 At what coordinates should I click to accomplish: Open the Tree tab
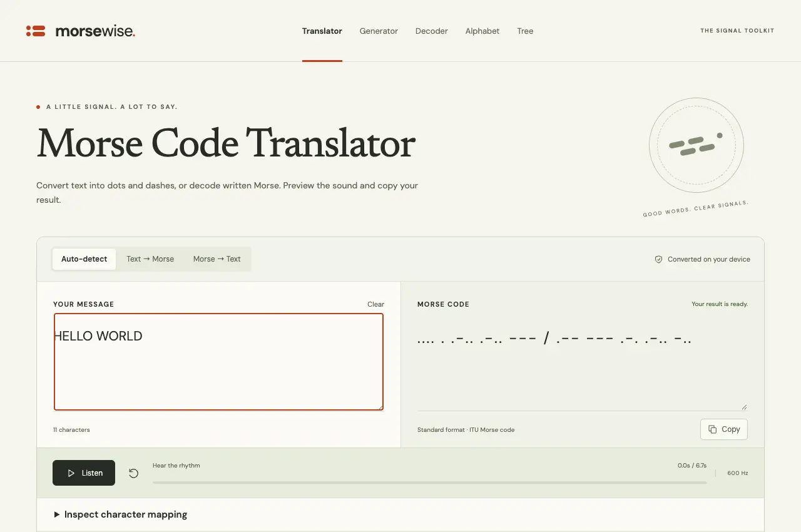click(x=525, y=31)
